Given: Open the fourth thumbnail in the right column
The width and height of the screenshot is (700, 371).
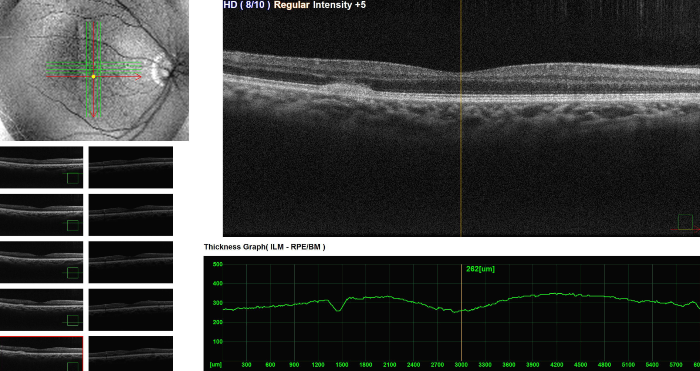Looking at the screenshot, I should [x=131, y=309].
